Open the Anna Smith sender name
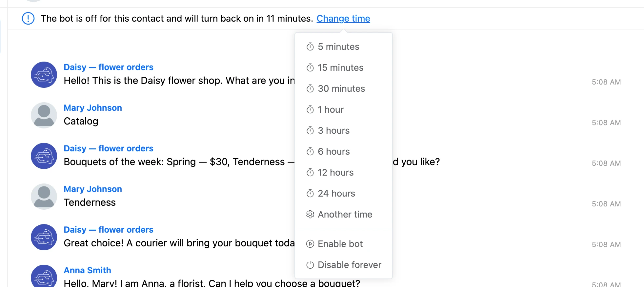Image resolution: width=644 pixels, height=287 pixels. pyautogui.click(x=87, y=270)
